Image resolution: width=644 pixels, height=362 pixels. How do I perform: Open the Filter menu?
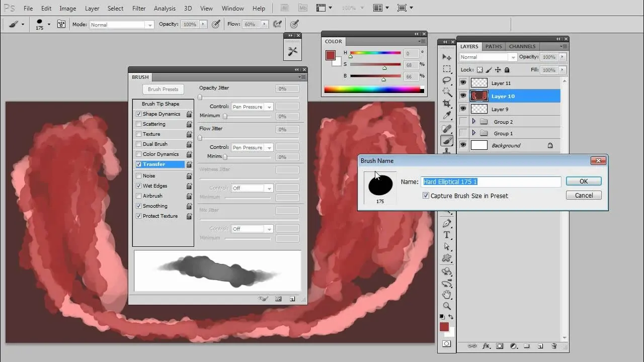point(139,8)
